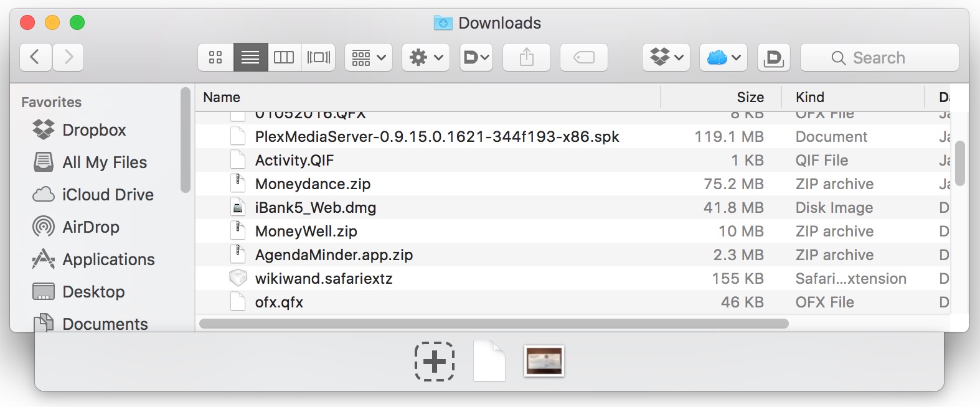
Task: Click the Activity.QIF document icon
Action: (x=238, y=160)
